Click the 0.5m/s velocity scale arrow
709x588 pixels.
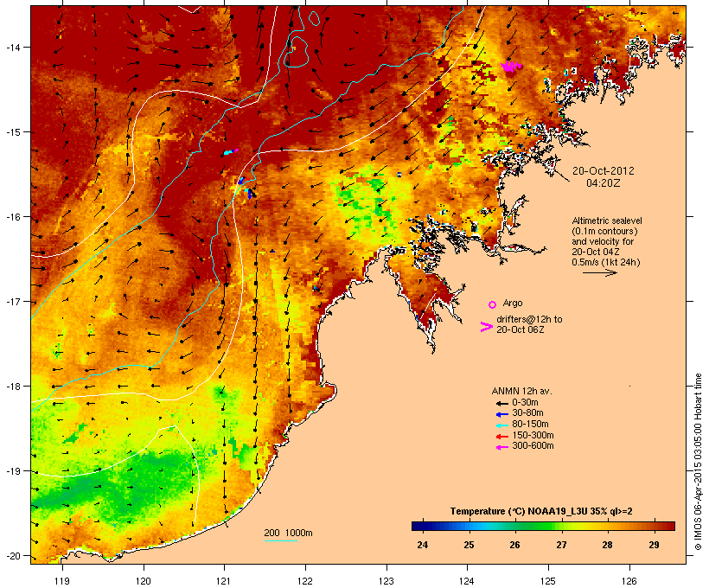[x=599, y=272]
